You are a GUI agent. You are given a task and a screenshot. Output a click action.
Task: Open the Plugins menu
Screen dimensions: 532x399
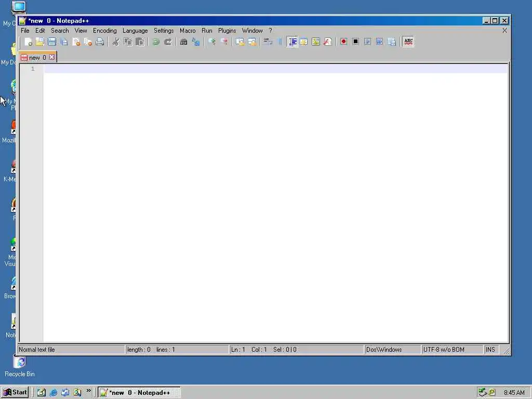[x=227, y=31]
